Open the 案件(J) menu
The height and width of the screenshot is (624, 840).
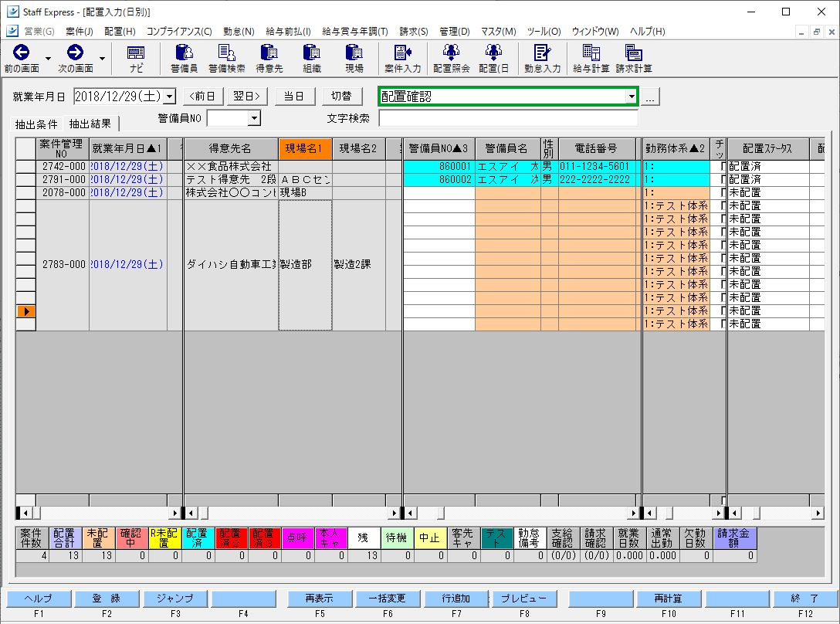point(80,32)
